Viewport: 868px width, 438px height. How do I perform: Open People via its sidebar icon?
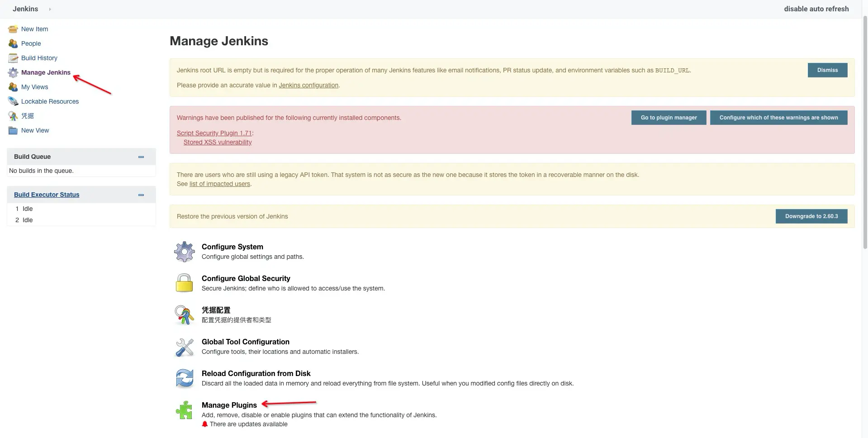(x=13, y=44)
